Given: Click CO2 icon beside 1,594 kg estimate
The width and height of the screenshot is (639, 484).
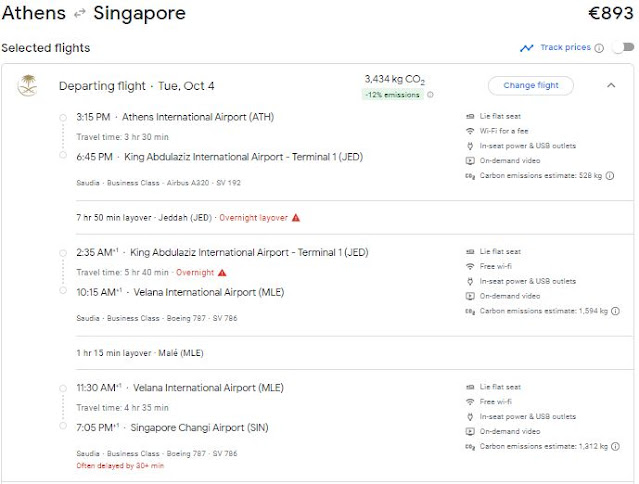Looking at the screenshot, I should tap(470, 311).
